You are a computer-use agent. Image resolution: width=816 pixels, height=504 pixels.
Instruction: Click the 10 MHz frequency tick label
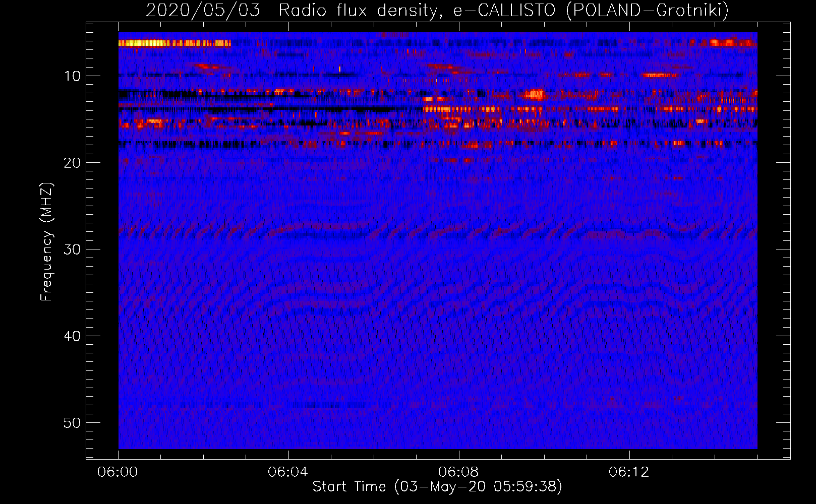click(72, 76)
